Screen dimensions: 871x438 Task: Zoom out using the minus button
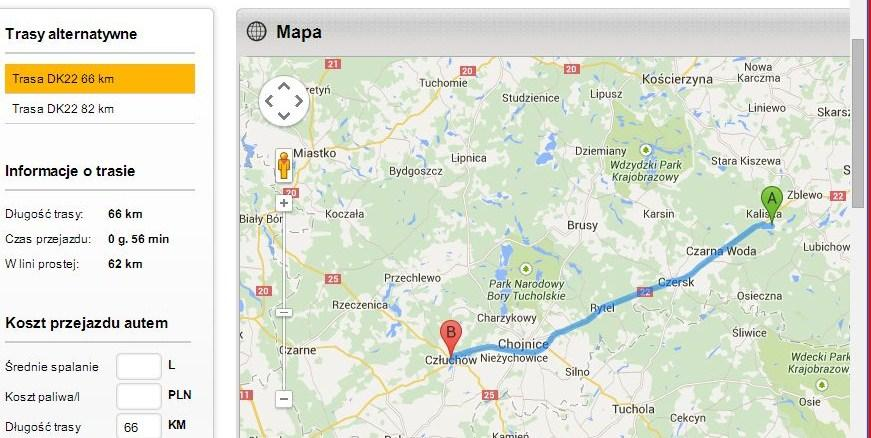(x=284, y=399)
